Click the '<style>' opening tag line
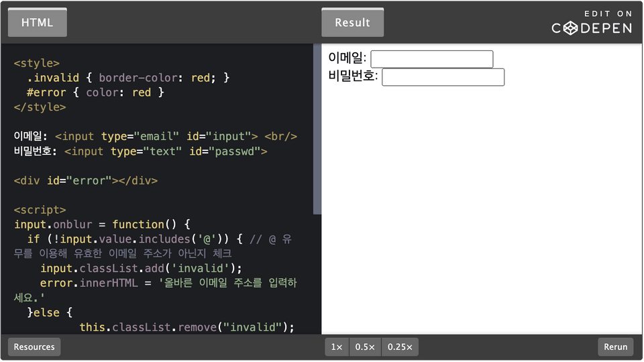644x362 pixels. (36, 63)
